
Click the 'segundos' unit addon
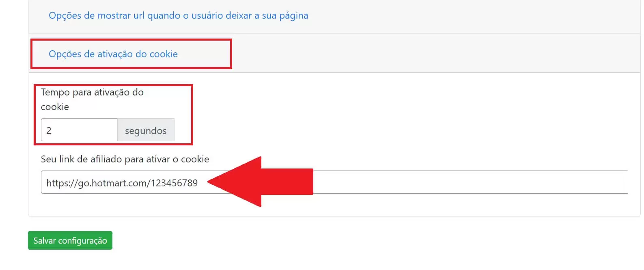(x=146, y=130)
